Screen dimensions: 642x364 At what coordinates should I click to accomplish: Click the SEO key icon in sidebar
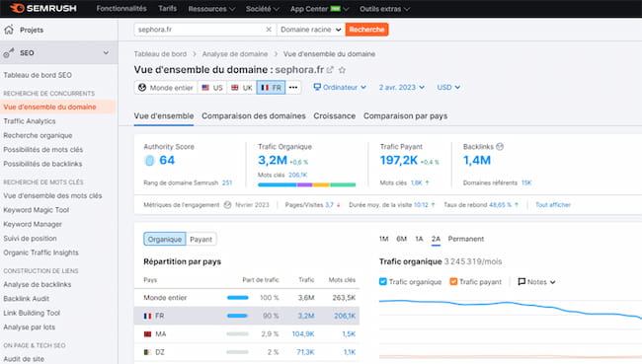coord(9,52)
